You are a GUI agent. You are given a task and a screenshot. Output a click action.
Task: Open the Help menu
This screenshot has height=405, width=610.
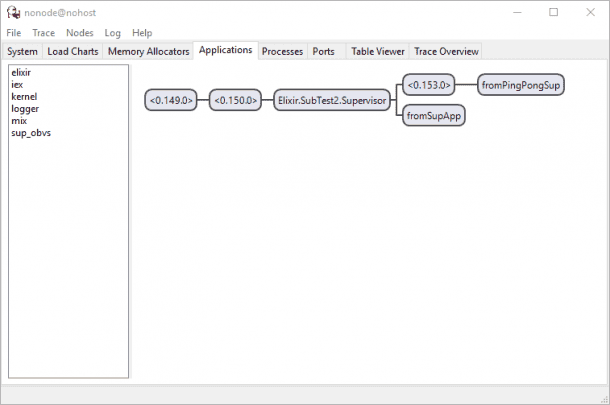142,33
